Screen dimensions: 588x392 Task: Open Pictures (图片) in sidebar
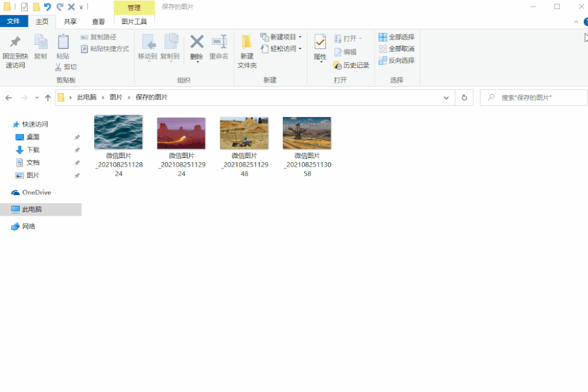click(33, 175)
